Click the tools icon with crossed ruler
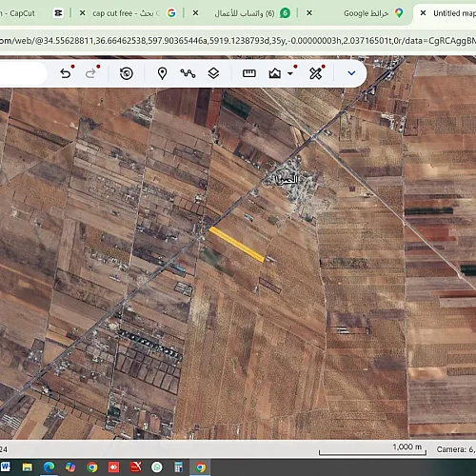The image size is (476, 476). point(315,73)
